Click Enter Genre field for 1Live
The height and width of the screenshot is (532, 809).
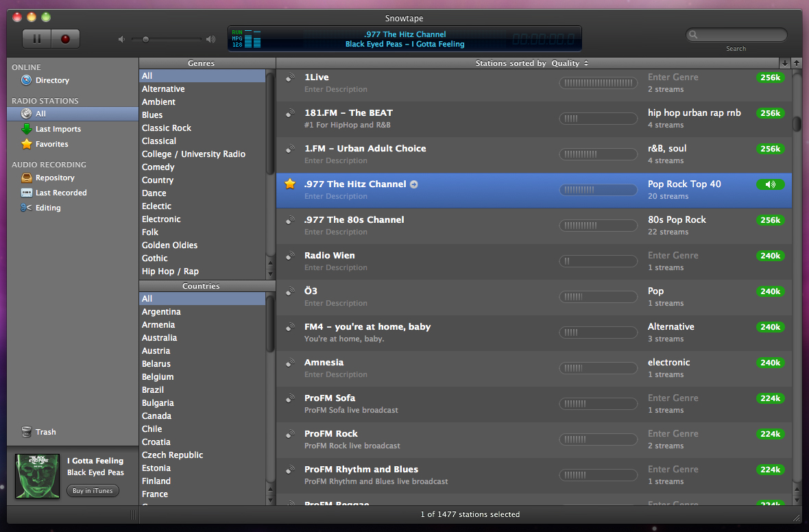pos(673,77)
